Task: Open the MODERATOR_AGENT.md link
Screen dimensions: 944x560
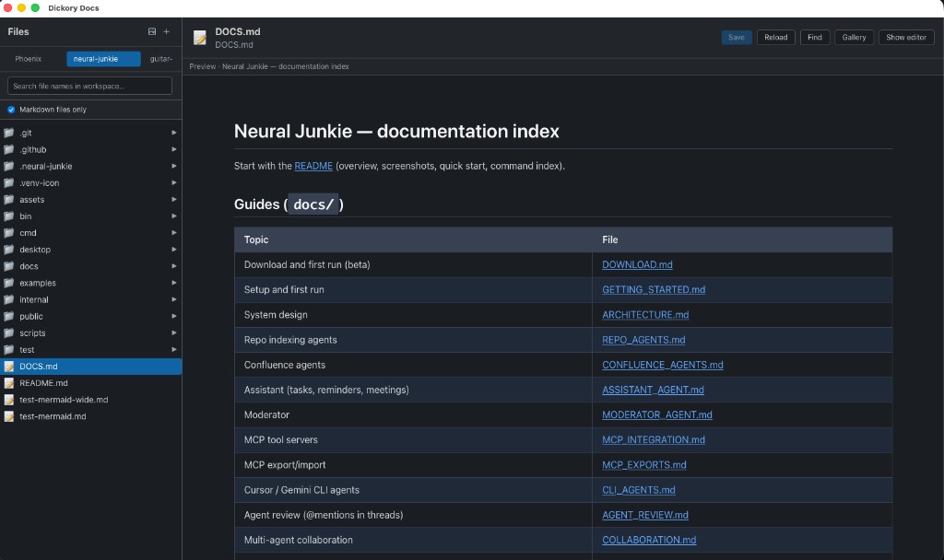Action: coord(656,415)
